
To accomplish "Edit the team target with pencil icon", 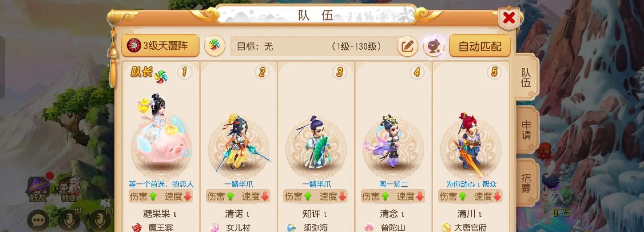I will click(407, 46).
